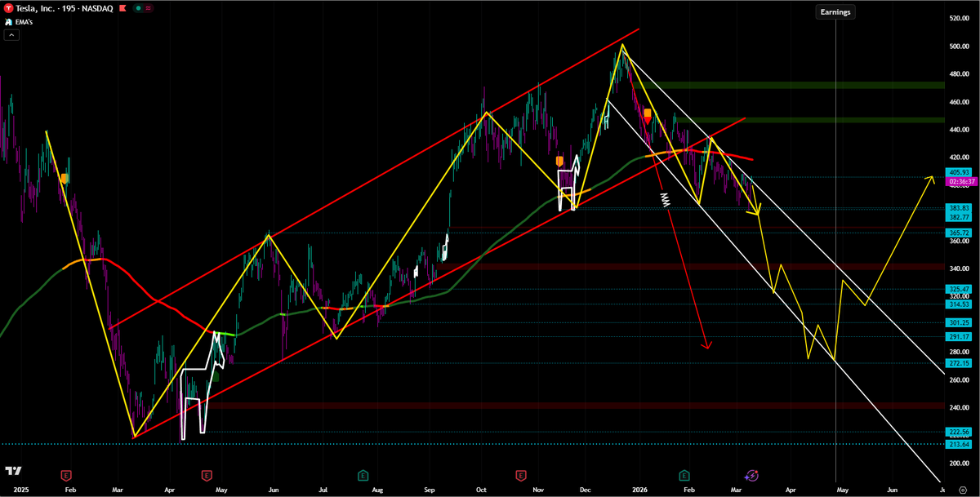Click the 240.00 price axis value
Image resolution: width=980 pixels, height=497 pixels.
(x=959, y=407)
